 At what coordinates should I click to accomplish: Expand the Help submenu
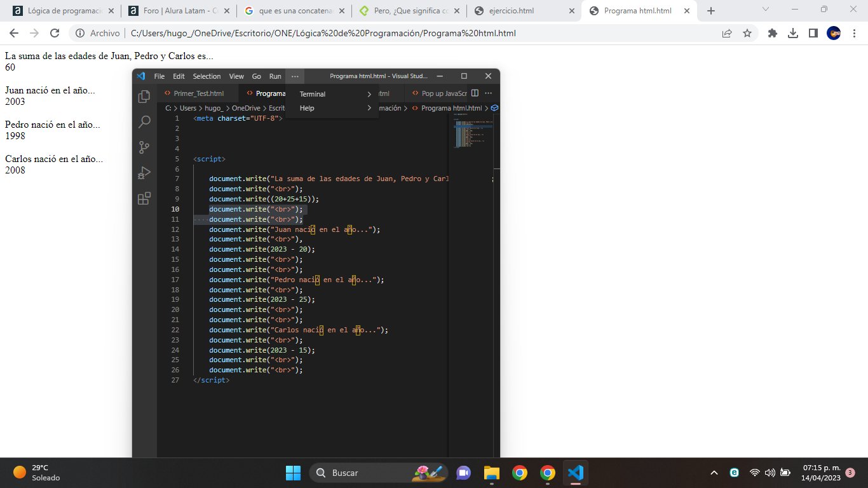point(332,108)
